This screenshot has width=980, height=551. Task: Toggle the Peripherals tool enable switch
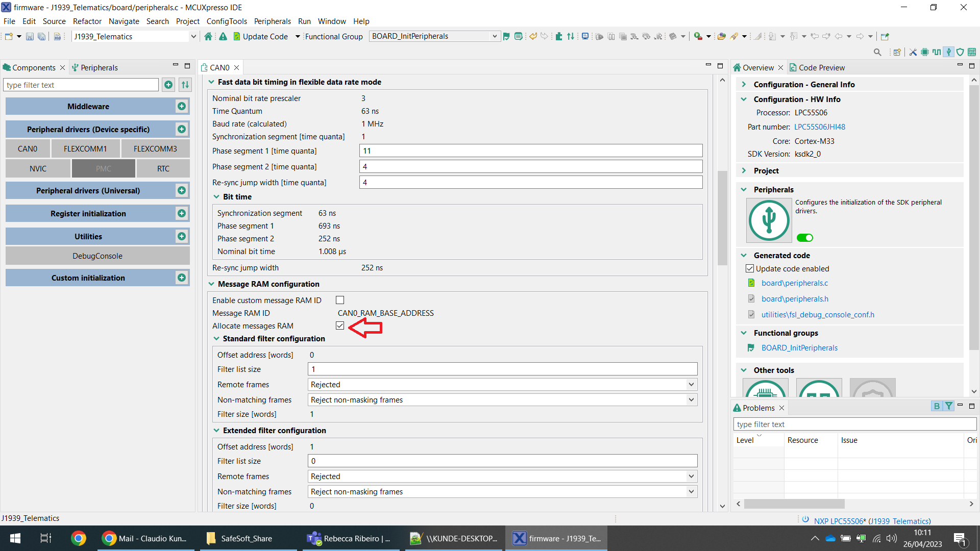tap(805, 238)
